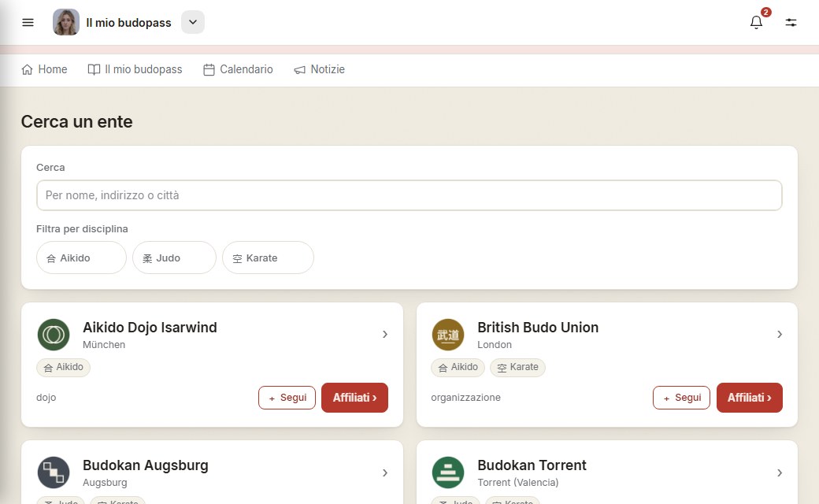Image resolution: width=819 pixels, height=504 pixels.
Task: Click the Aikido Dojo Isarwind logo
Action: tap(54, 335)
